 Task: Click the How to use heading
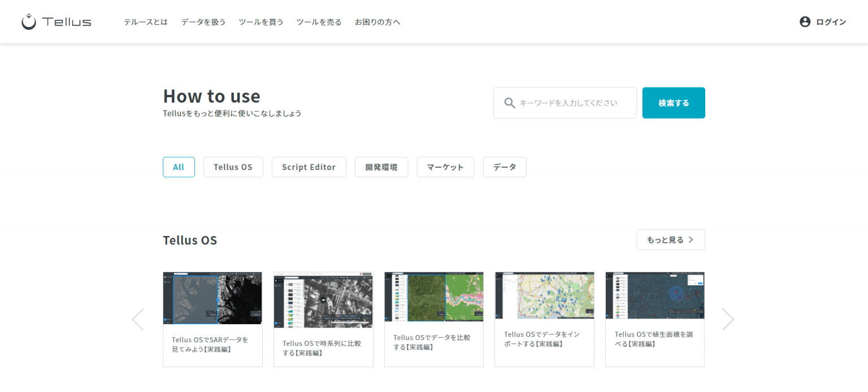click(211, 96)
